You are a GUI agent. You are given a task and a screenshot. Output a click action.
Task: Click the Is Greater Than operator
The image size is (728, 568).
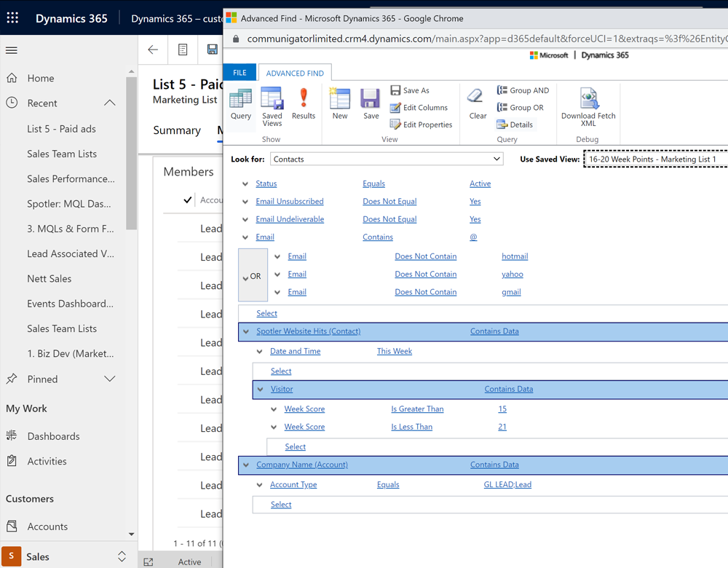point(417,409)
